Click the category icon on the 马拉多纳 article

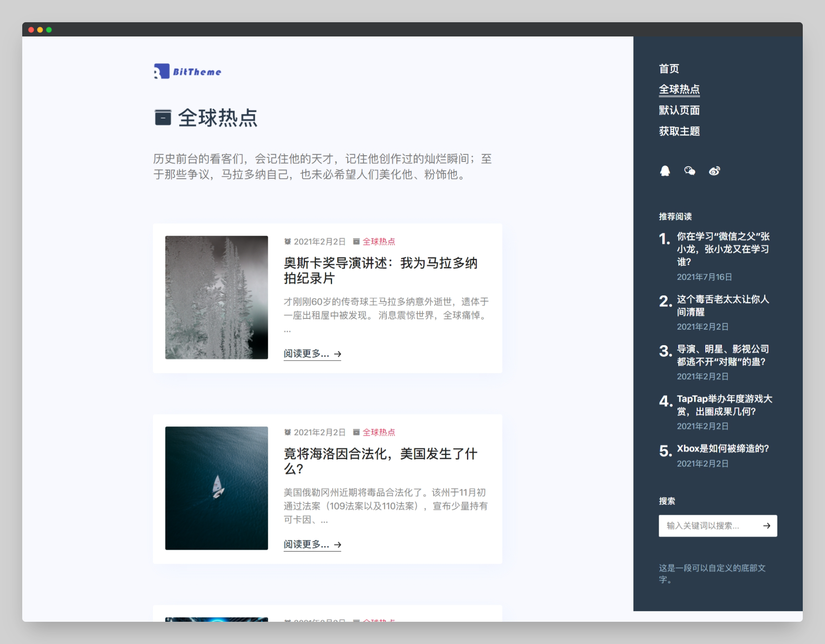356,241
